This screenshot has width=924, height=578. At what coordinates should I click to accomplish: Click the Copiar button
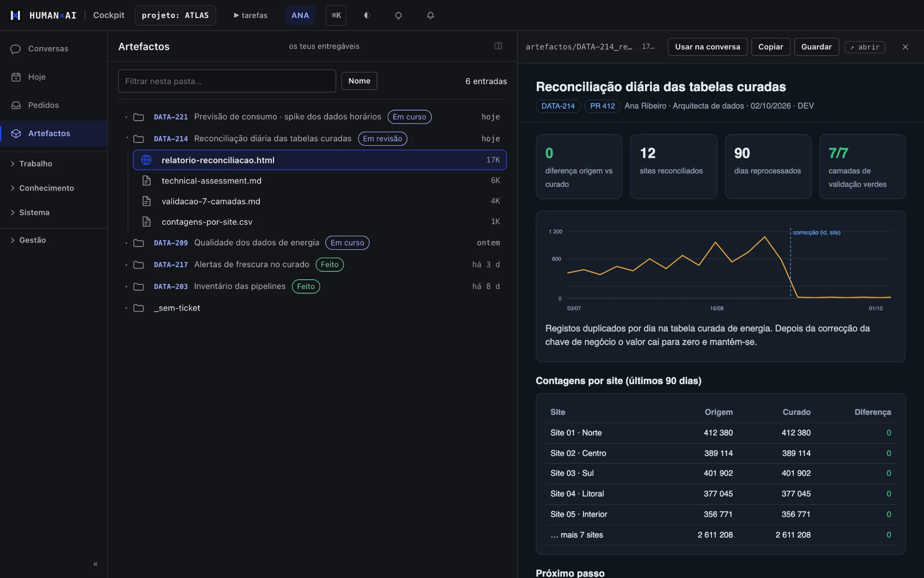tap(771, 47)
